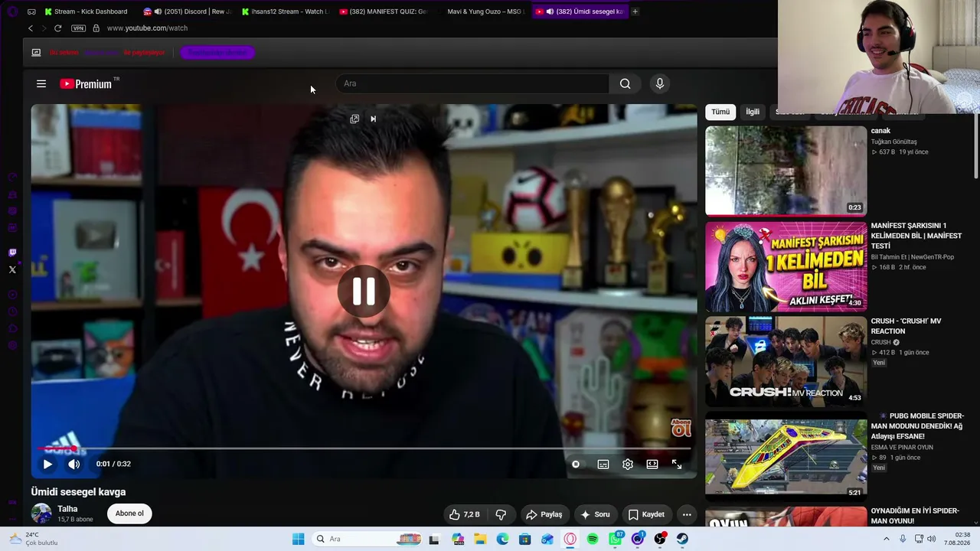Click the Abone ol watermark on video

681,428
